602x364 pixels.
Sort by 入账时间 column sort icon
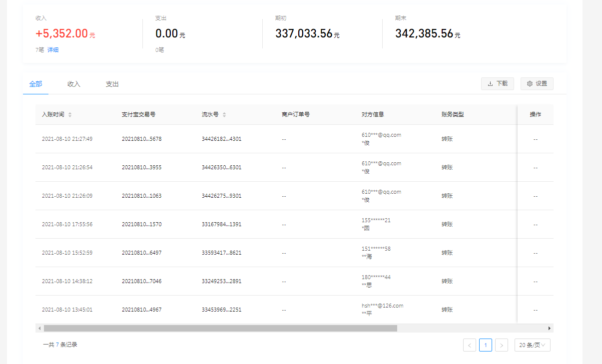tap(70, 115)
